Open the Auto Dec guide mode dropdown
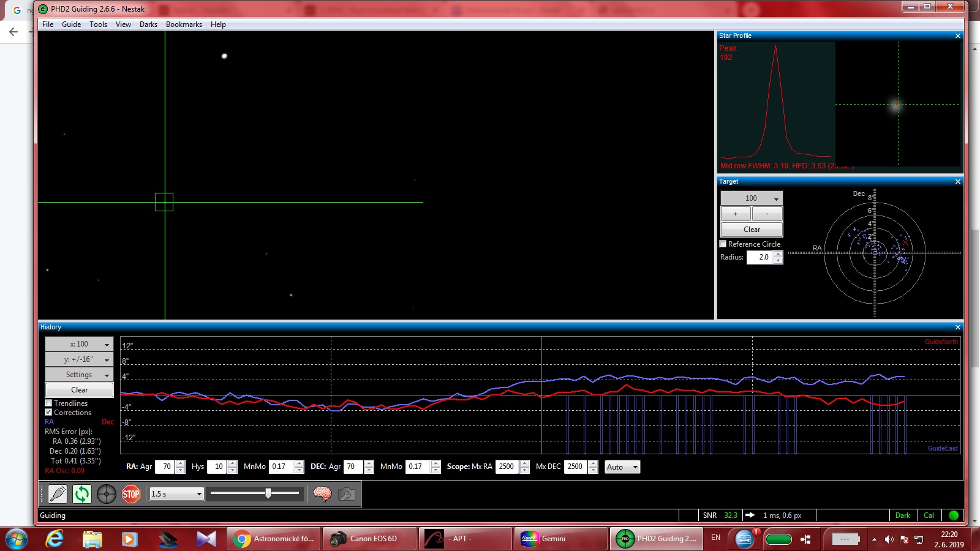The image size is (980, 551). [x=622, y=467]
